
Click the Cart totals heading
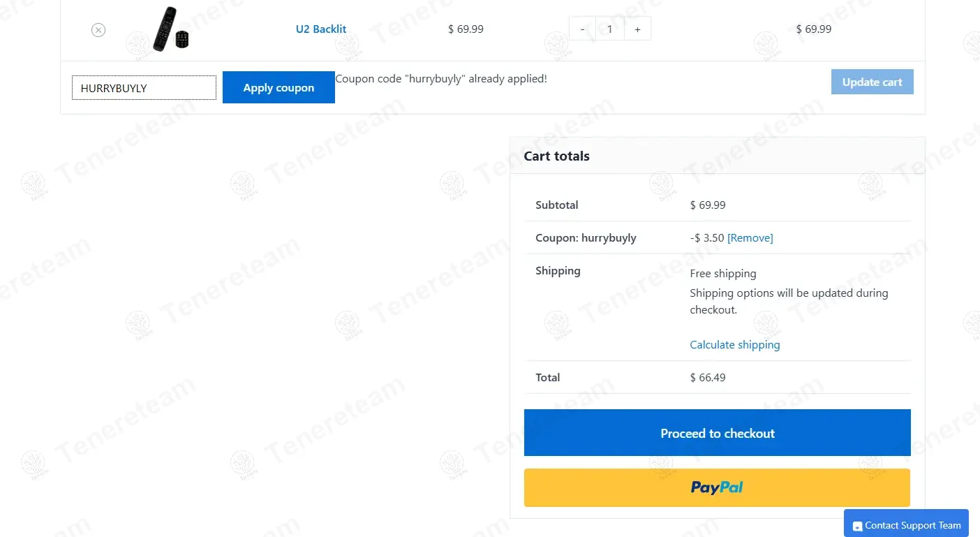point(556,156)
